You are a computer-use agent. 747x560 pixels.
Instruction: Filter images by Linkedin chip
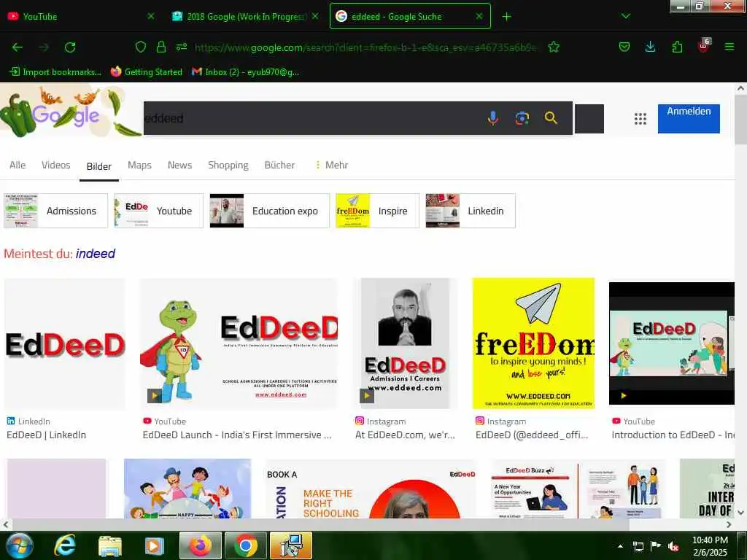coord(471,211)
